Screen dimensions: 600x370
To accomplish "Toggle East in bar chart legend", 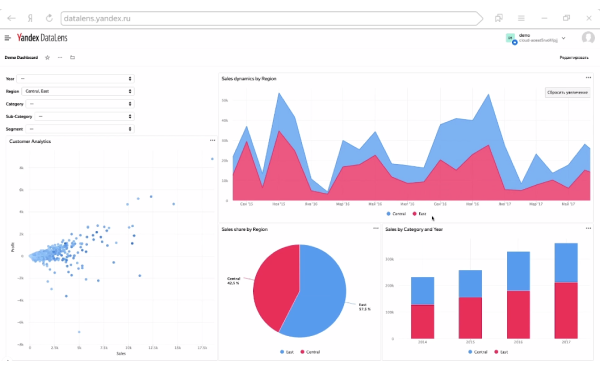I will click(x=501, y=352).
